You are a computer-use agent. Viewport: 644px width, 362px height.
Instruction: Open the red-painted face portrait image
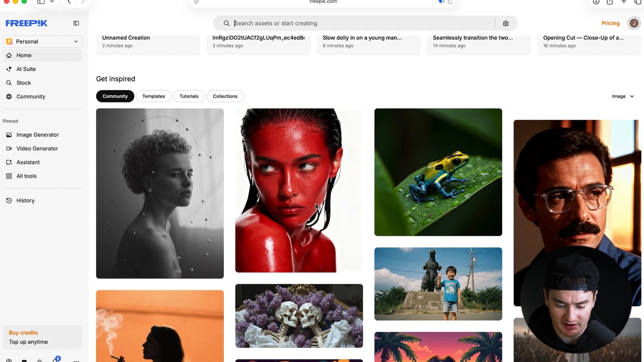tap(299, 191)
